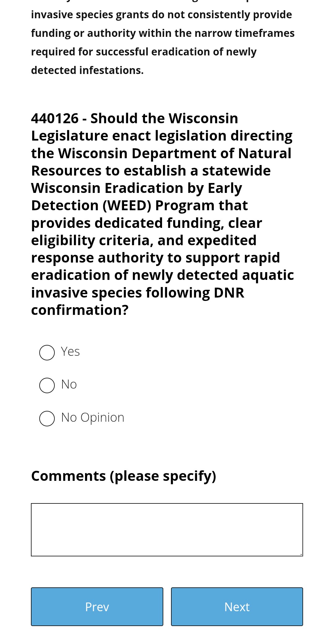Image resolution: width=334 pixels, height=644 pixels.
Task: Click the Yes answer label text
Action: click(x=70, y=352)
